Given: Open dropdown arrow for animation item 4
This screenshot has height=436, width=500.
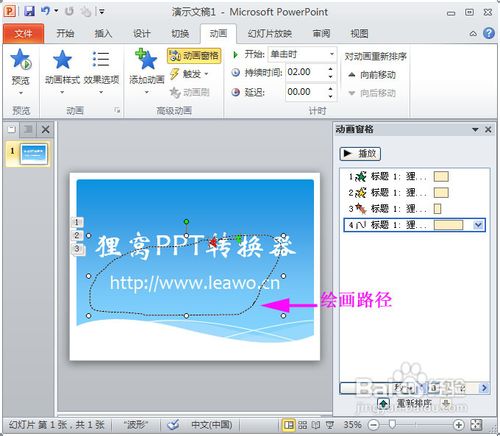Looking at the screenshot, I should 478,225.
